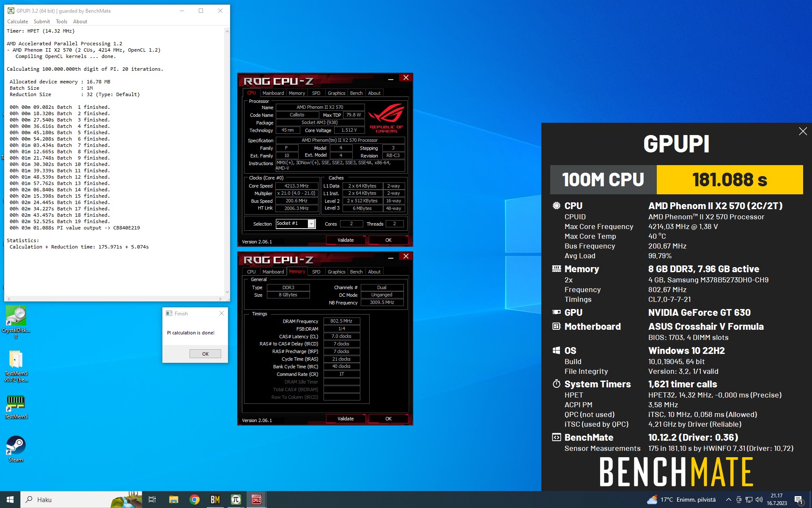Click the 181.088 s result score
The image size is (812, 508).
click(x=730, y=179)
